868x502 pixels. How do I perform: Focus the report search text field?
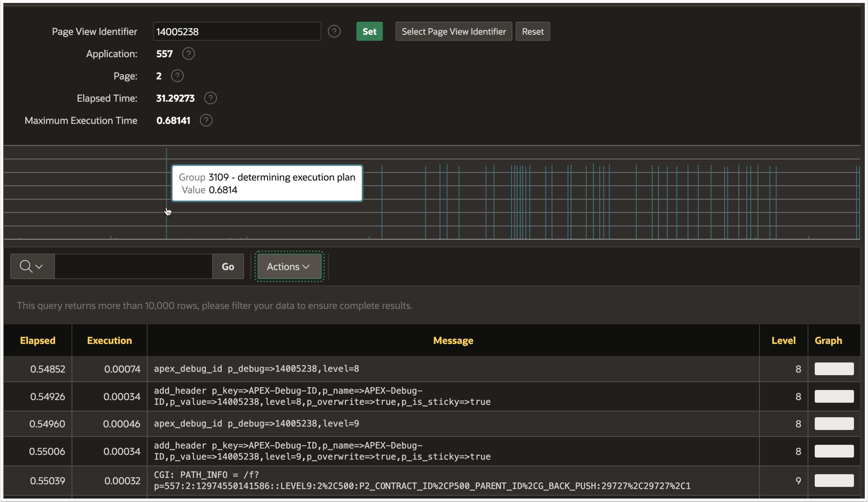click(133, 266)
